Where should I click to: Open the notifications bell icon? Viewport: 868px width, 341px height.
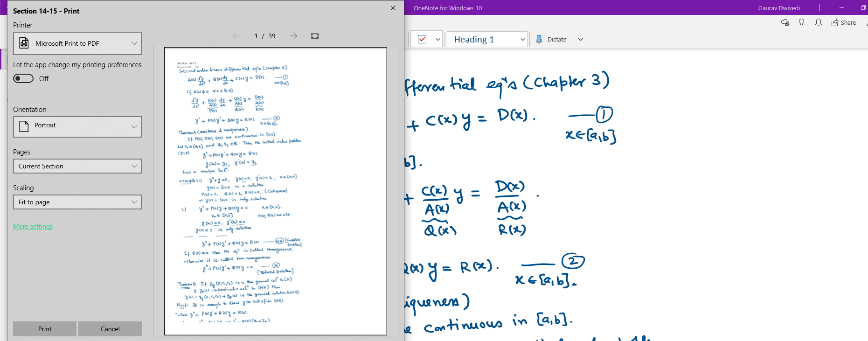(x=818, y=22)
